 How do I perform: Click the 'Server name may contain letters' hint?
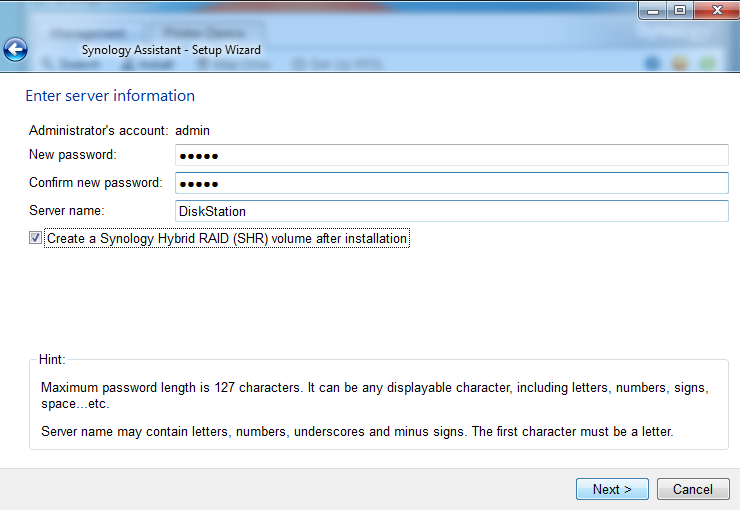[x=357, y=432]
